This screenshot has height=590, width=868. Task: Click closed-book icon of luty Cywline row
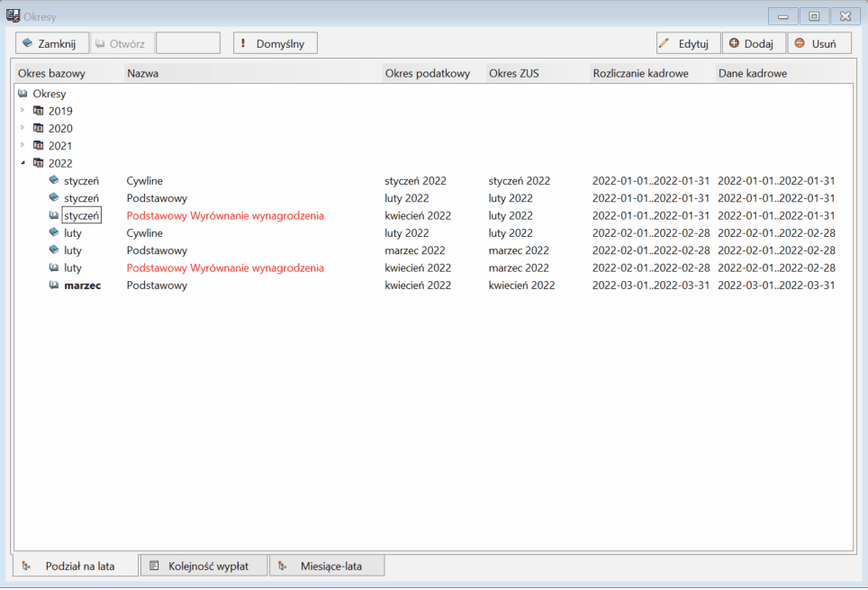(x=54, y=232)
